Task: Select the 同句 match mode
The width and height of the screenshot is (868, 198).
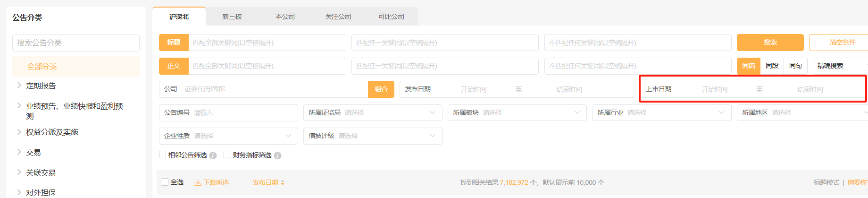Action: pyautogui.click(x=796, y=66)
